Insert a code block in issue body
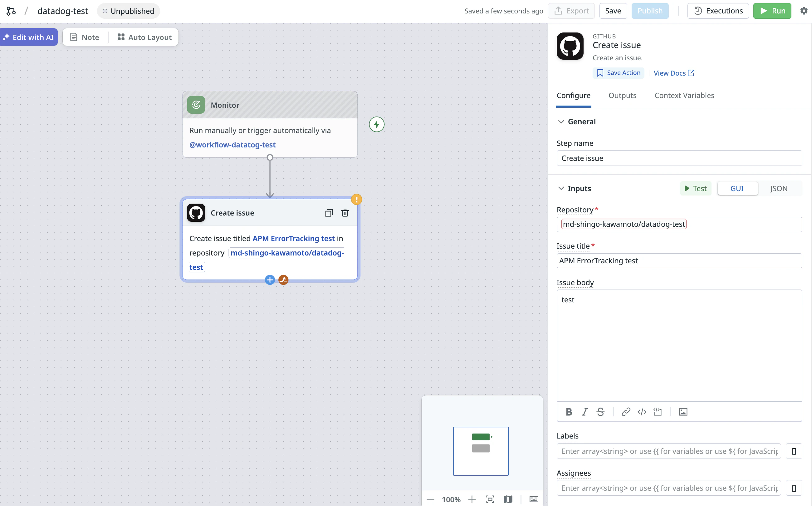Viewport: 812px width, 506px height. [658, 412]
